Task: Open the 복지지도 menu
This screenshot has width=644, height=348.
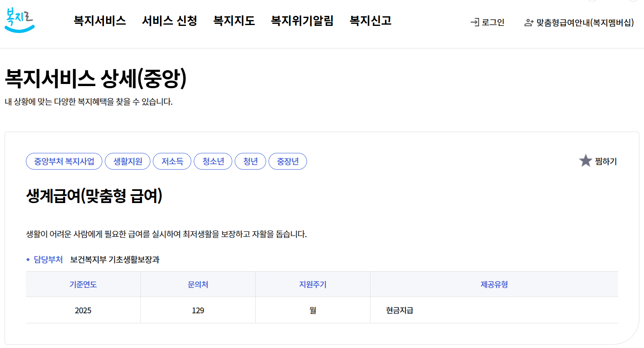Action: pos(234,21)
